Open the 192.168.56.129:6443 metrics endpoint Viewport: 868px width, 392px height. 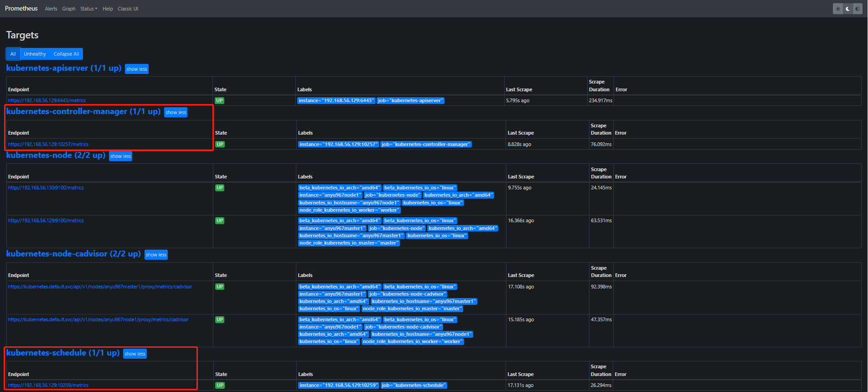click(x=47, y=100)
